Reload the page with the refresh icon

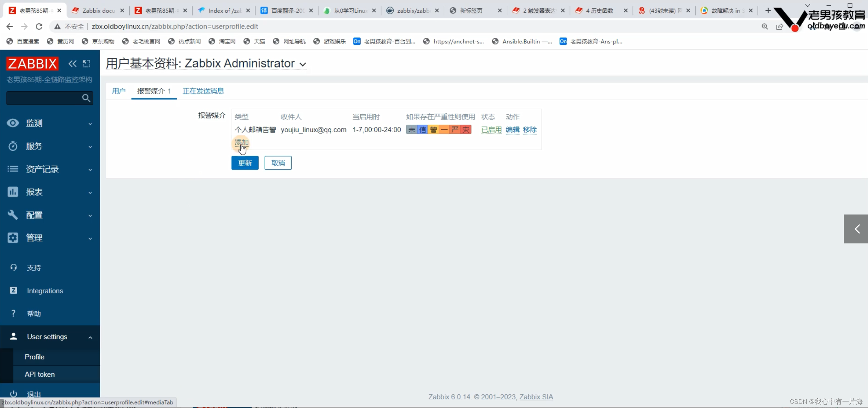(39, 27)
